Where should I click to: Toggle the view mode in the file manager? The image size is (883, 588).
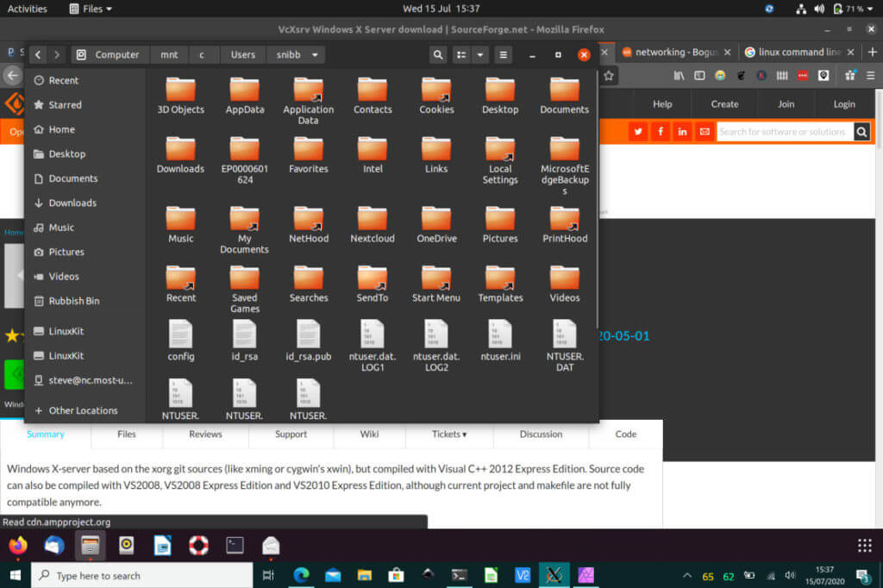point(463,53)
